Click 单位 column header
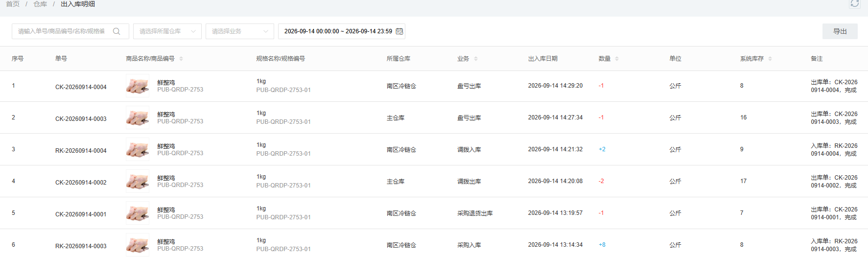 676,59
